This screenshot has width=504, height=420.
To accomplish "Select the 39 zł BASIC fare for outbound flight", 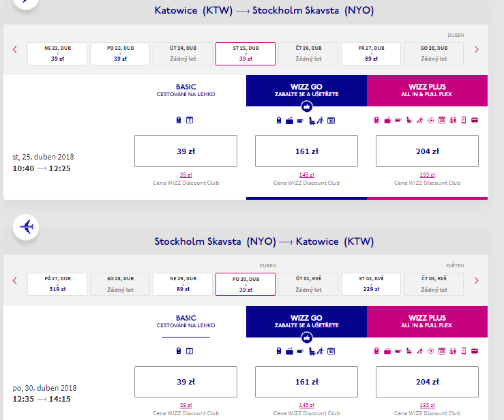I will (x=186, y=151).
